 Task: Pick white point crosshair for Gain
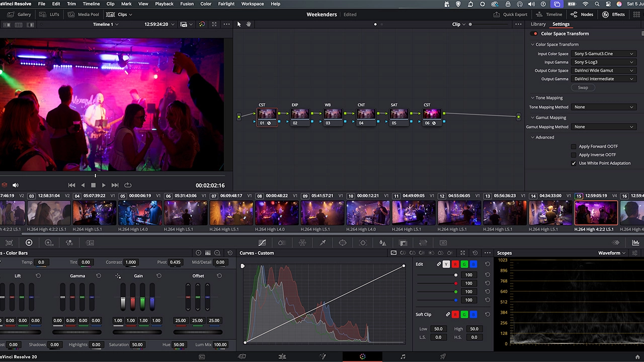[118, 276]
